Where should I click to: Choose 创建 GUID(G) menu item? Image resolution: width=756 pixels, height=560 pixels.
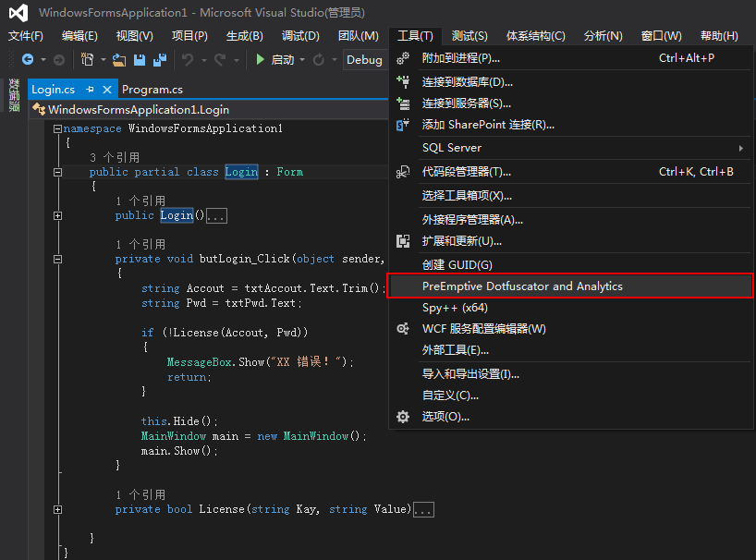570,264
